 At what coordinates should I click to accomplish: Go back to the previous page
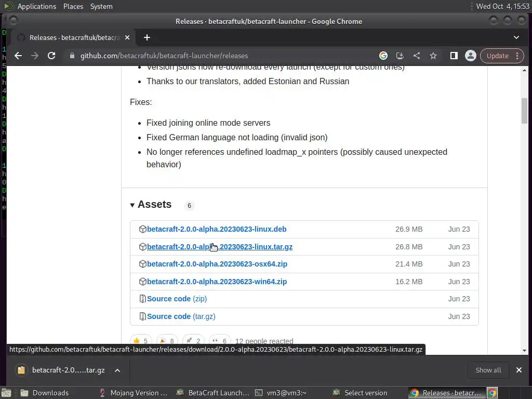18,56
